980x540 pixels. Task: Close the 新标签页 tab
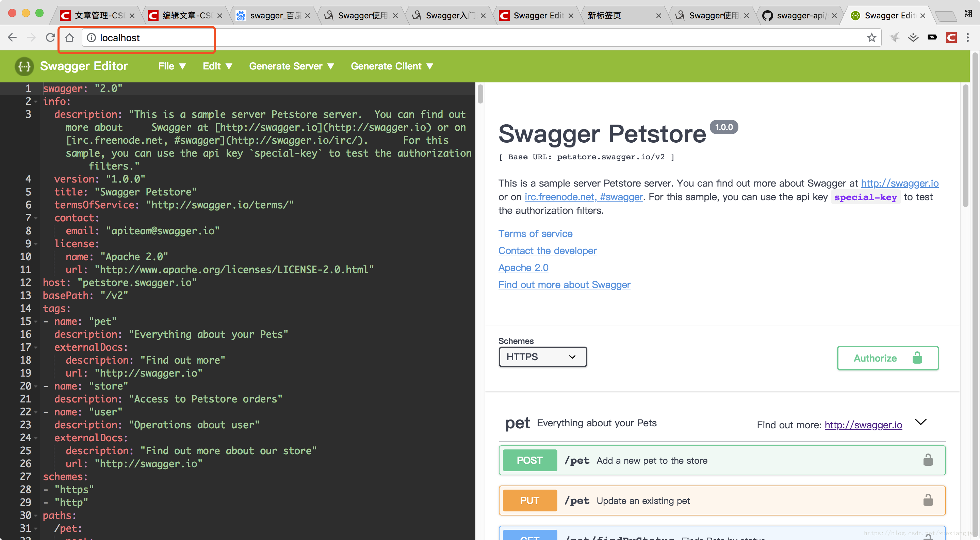(x=658, y=16)
